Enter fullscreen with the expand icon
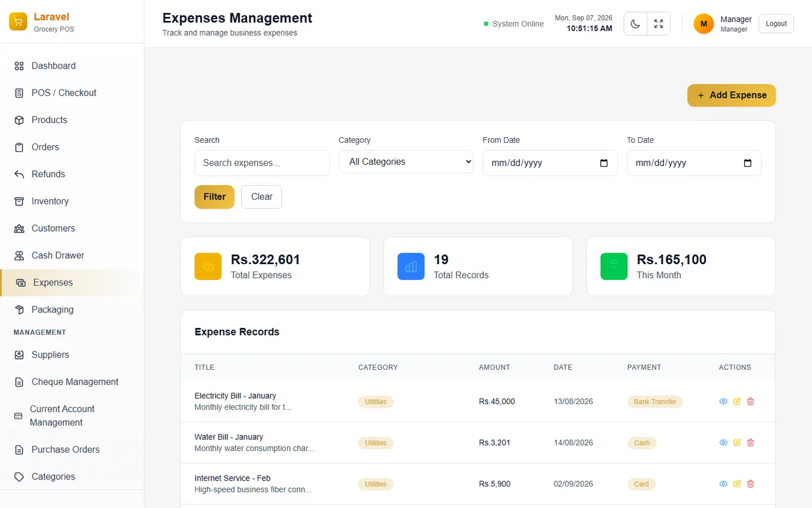This screenshot has height=508, width=812. click(658, 24)
